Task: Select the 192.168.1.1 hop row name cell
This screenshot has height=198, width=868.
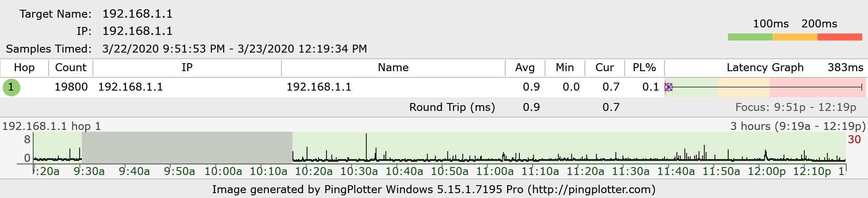Action: [x=319, y=87]
